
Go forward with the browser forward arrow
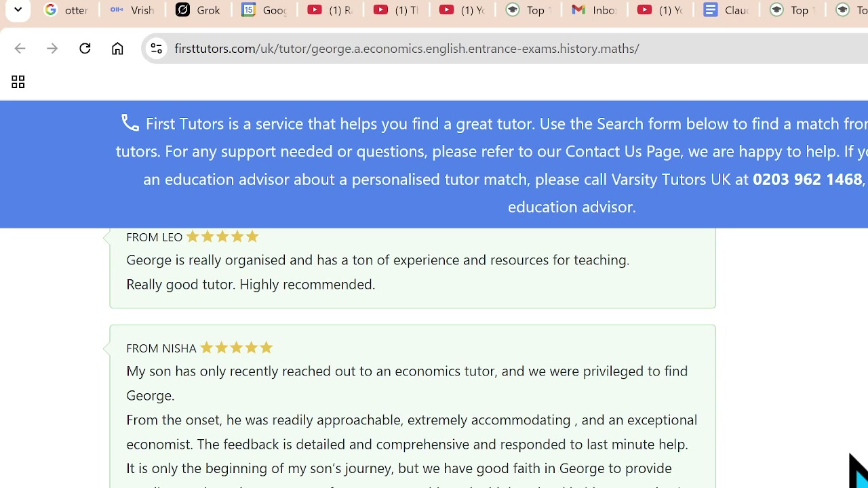(52, 48)
